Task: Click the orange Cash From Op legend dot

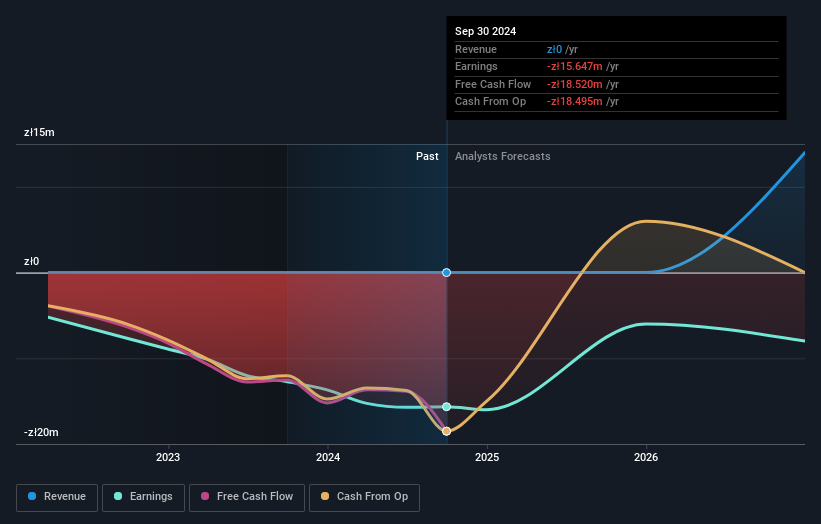Action: click(x=325, y=496)
